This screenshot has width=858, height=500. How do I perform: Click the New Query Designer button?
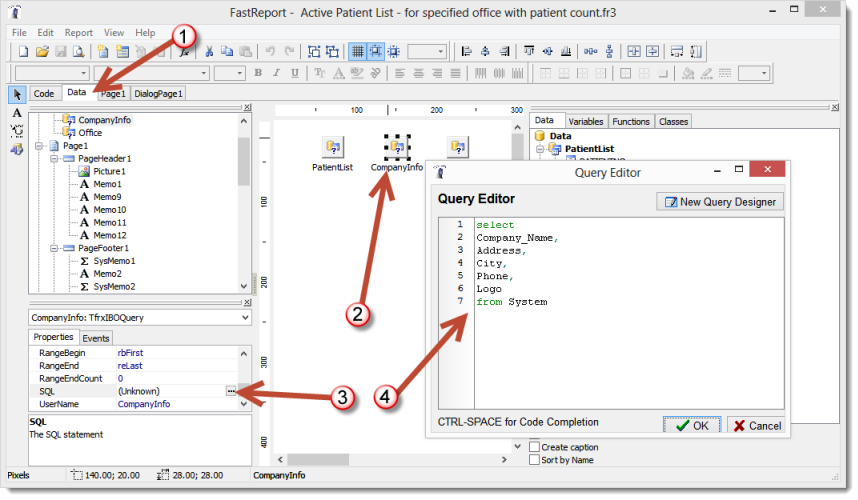[x=720, y=202]
